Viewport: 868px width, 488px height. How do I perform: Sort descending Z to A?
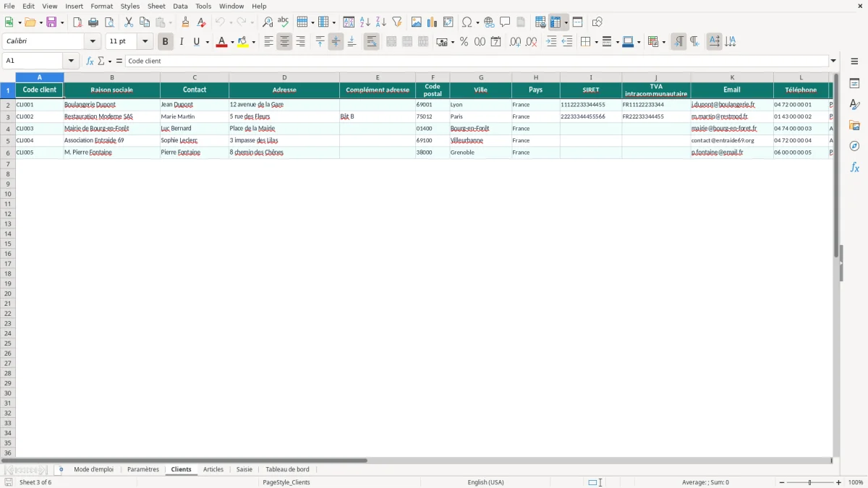[x=381, y=22]
